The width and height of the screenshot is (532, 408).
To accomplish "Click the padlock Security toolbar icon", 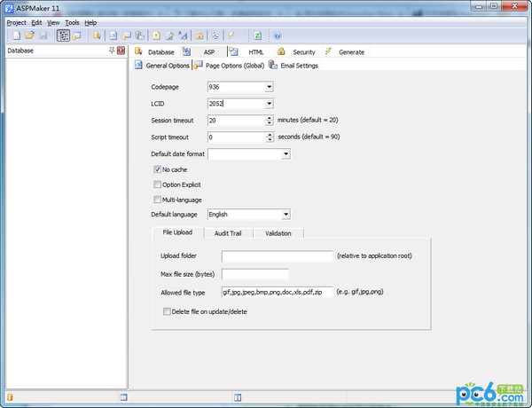I will point(199,35).
